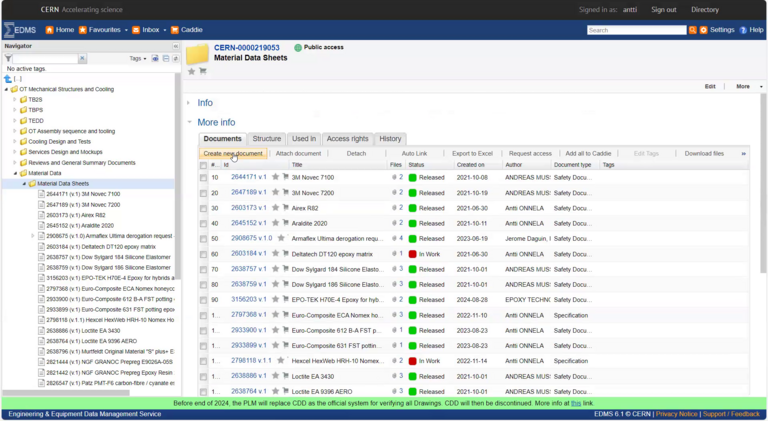Click Add all to Caddie
The width and height of the screenshot is (768, 421).
[x=588, y=154]
